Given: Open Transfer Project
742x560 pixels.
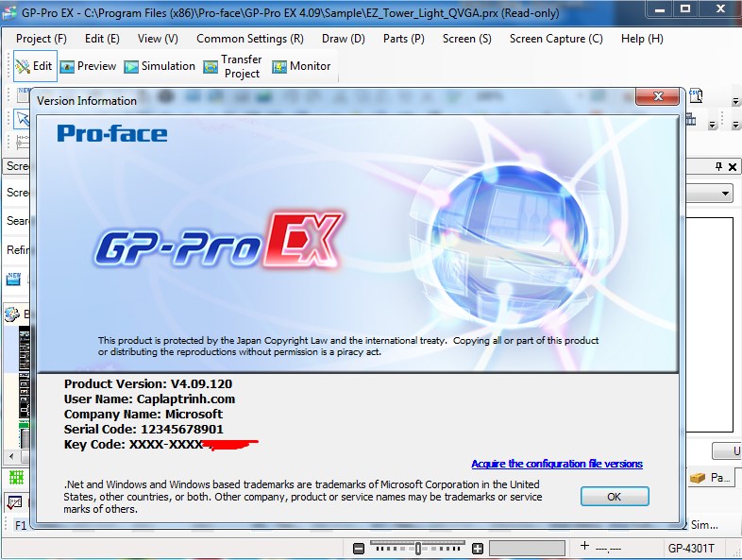Looking at the screenshot, I should [232, 66].
